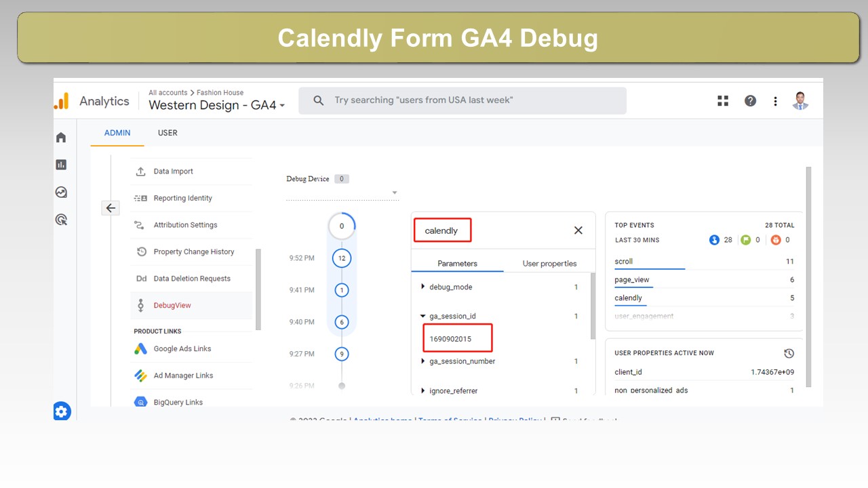Screen dimensions: 868x488
Task: Click the page right-side scrollbar
Action: coord(808,277)
